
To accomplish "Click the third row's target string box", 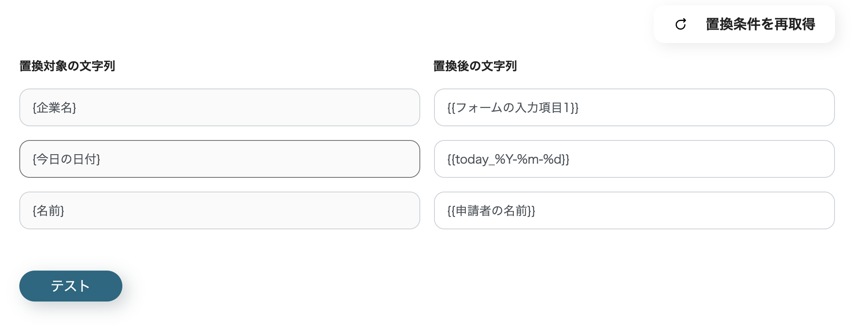I will (219, 210).
